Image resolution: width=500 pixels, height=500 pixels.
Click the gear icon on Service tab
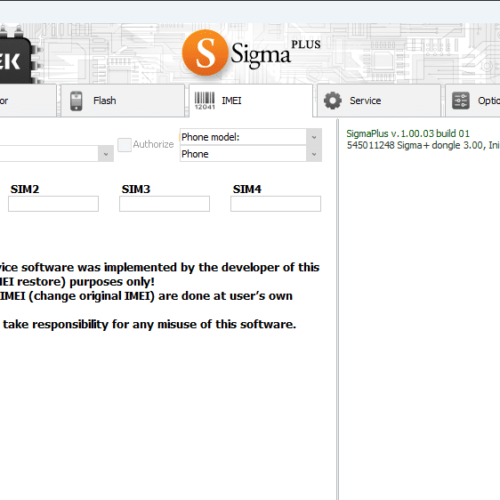(x=333, y=101)
